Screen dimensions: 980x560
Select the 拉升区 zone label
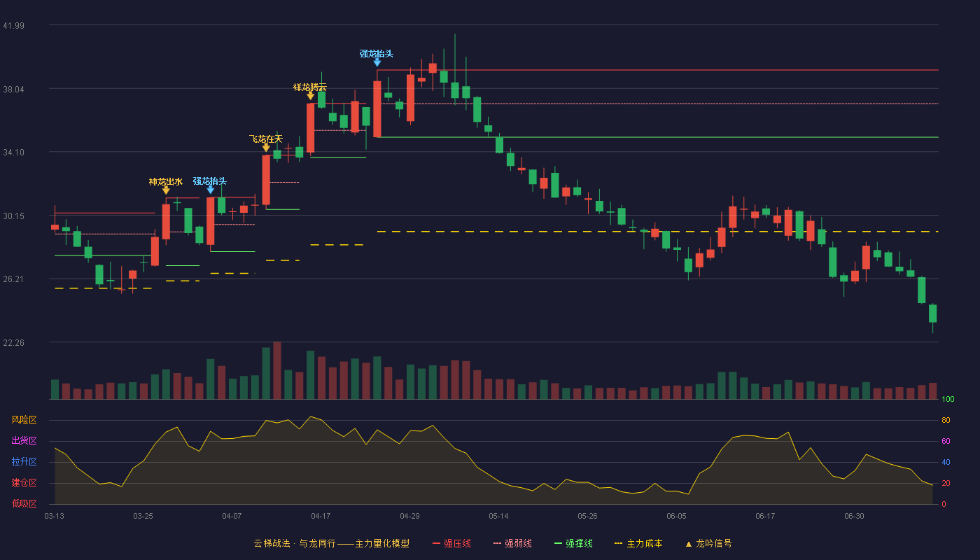(24, 462)
